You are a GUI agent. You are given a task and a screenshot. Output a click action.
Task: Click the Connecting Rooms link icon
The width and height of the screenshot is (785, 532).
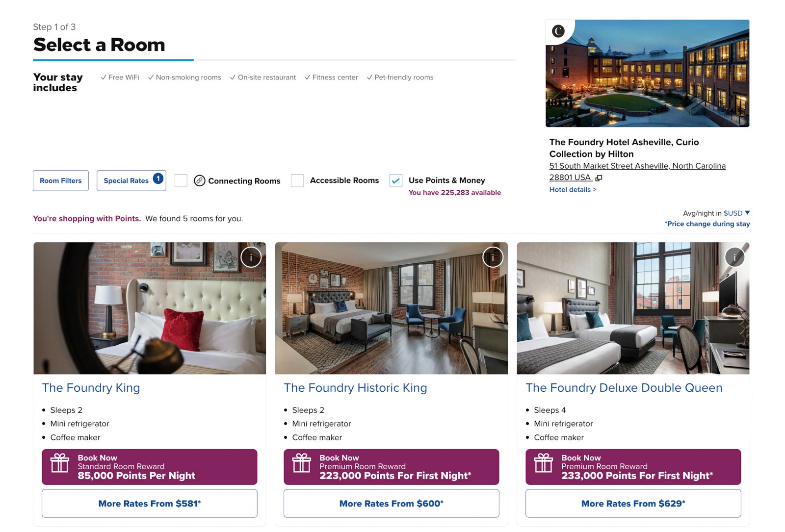[199, 180]
